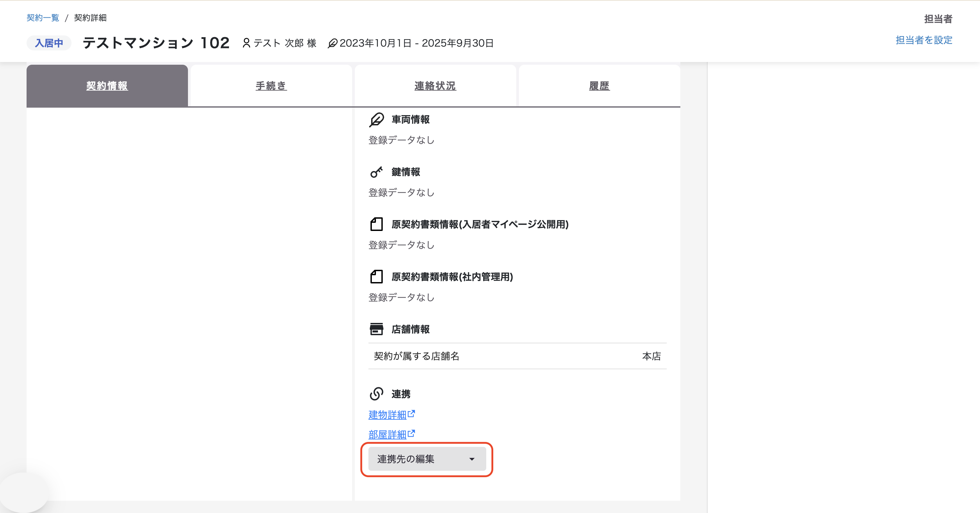Click the テストマンション 102 title
The width and height of the screenshot is (980, 513).
pyautogui.click(x=156, y=43)
